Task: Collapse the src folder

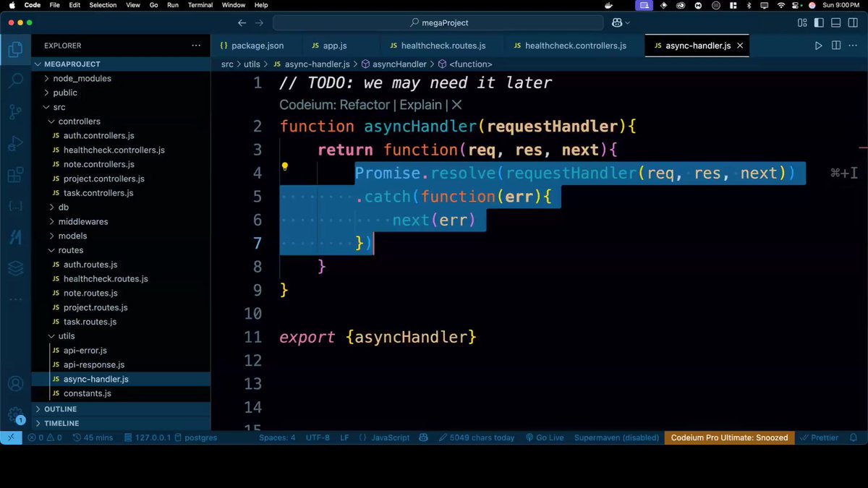Action: point(58,106)
